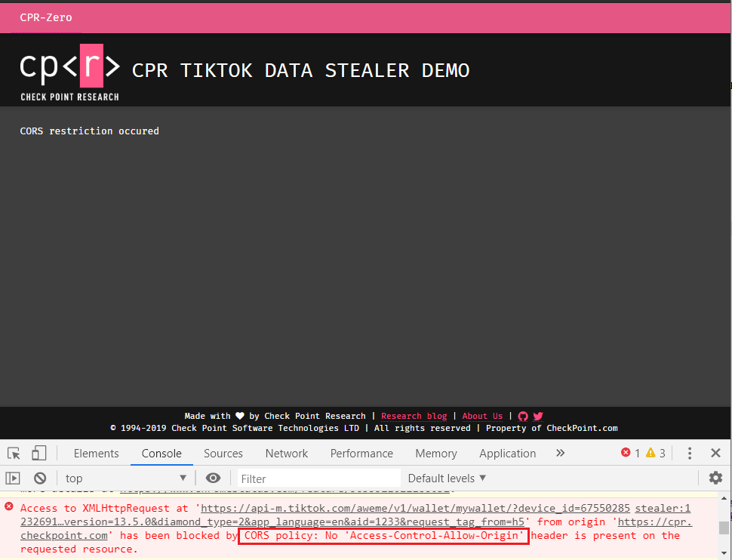Open the cpr.checkpoint.com origin link
732x560 pixels.
point(655,522)
